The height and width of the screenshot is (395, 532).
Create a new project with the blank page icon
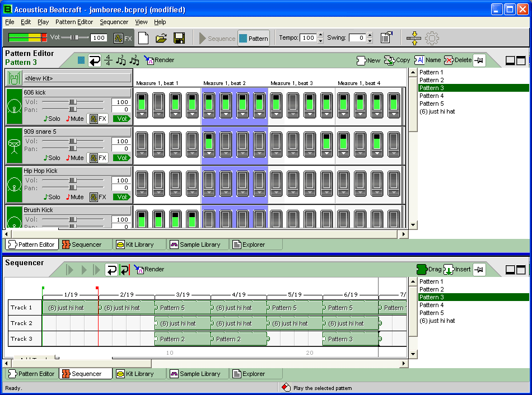pyautogui.click(x=143, y=38)
